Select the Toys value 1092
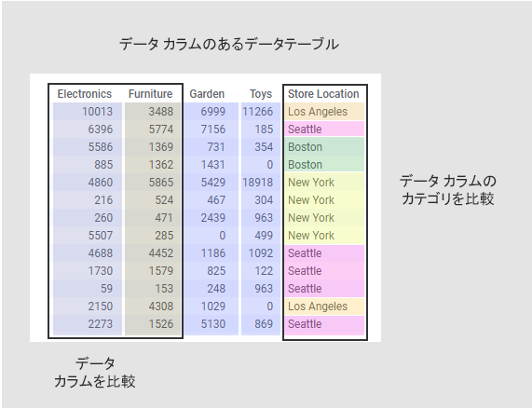 click(261, 252)
